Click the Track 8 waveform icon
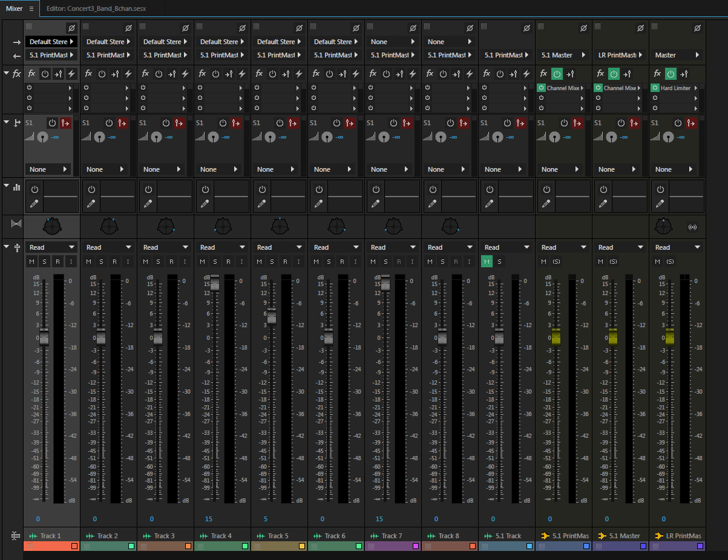The width and height of the screenshot is (728, 560). [431, 536]
